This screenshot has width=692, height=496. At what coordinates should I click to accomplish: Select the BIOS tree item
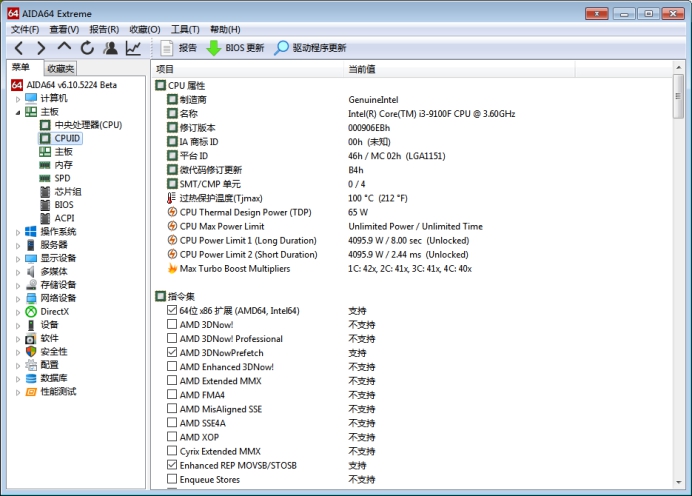click(x=56, y=205)
